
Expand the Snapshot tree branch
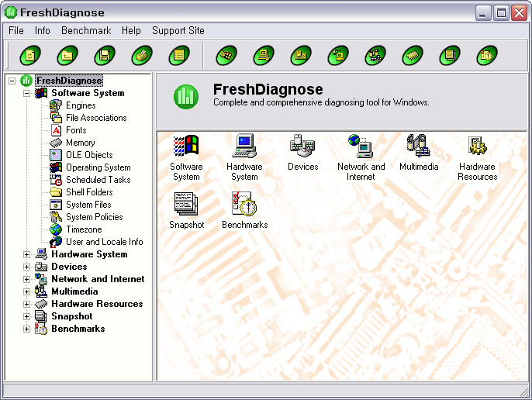tap(27, 316)
